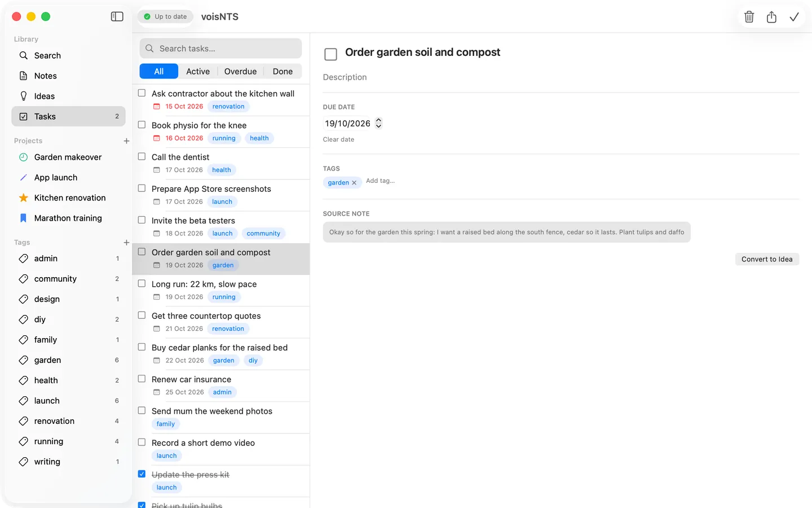Mark detail task Order garden soil complete
This screenshot has height=508, width=812.
331,54
